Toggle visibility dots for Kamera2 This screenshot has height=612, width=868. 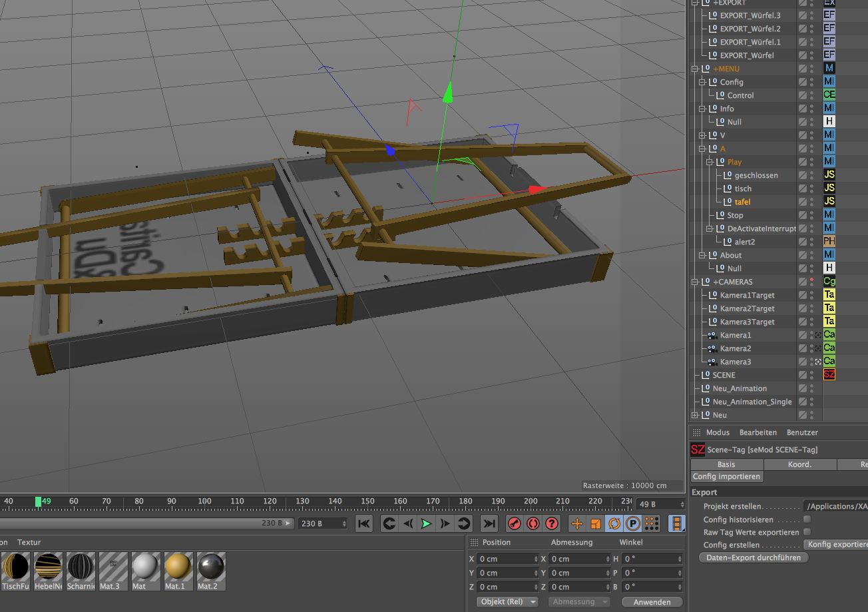811,348
